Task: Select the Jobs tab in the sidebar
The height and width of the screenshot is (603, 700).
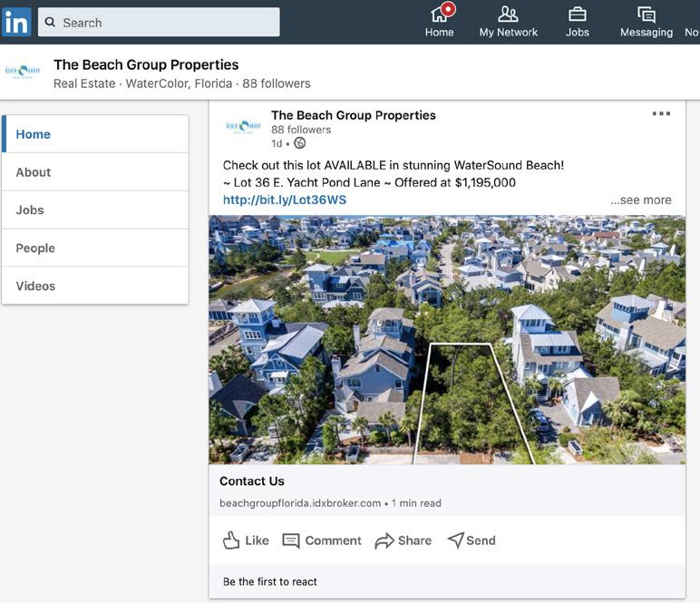Action: (x=95, y=210)
